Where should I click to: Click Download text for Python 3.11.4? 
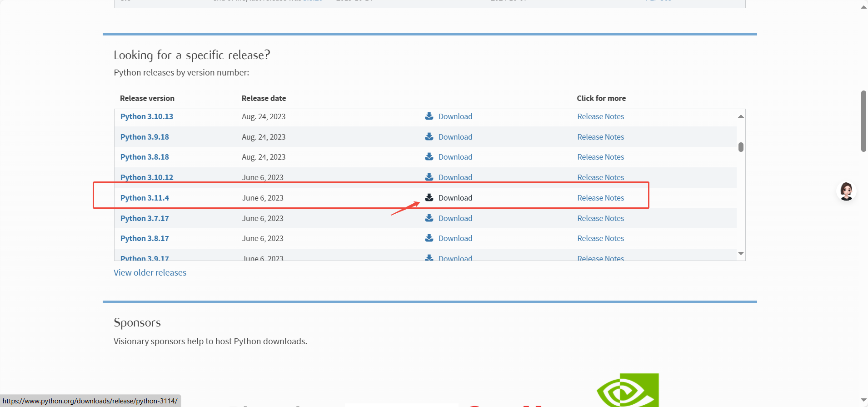point(455,198)
